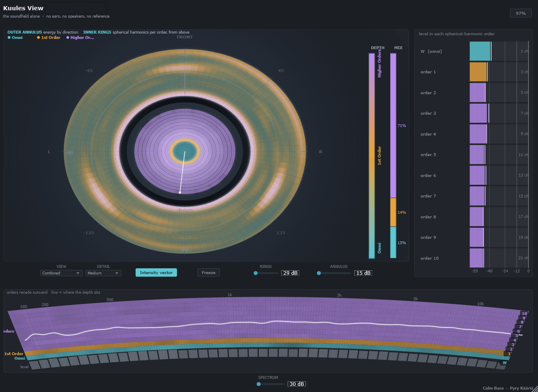Viewport: 538px width, 392px height.
Task: Click the 'Pyry Kääriä' author text
Action: click(522, 388)
